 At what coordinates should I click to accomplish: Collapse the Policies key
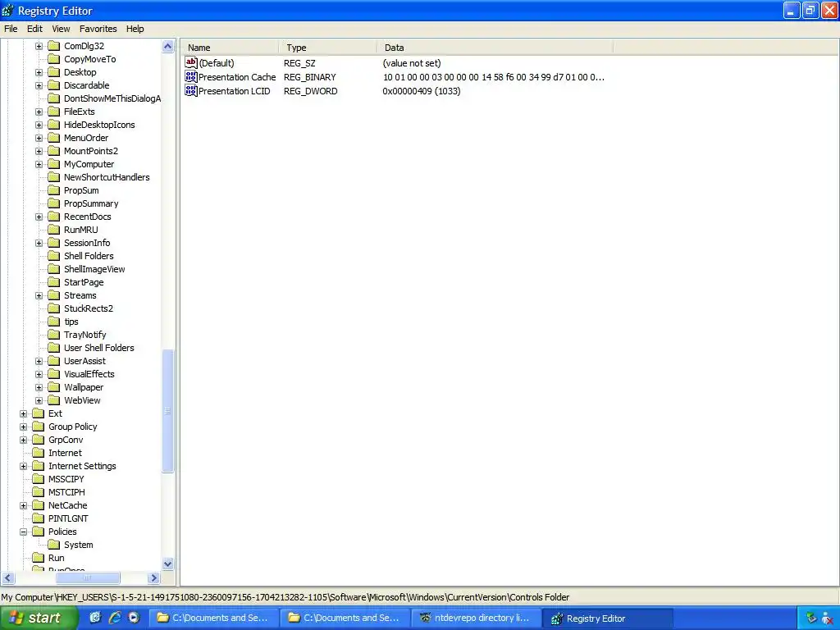[x=24, y=532]
